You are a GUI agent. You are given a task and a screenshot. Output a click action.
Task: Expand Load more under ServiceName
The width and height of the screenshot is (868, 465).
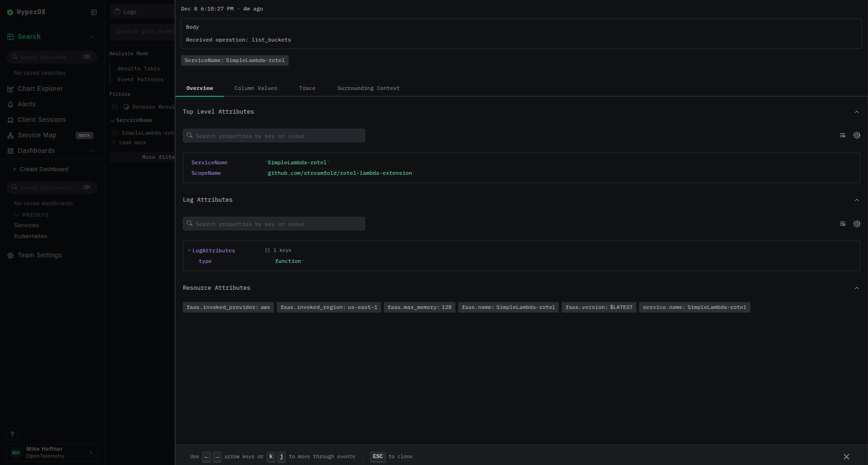(113, 142)
